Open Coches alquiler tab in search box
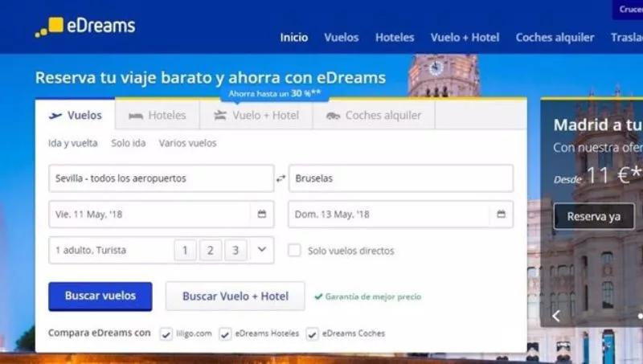The width and height of the screenshot is (643, 364). [x=374, y=115]
